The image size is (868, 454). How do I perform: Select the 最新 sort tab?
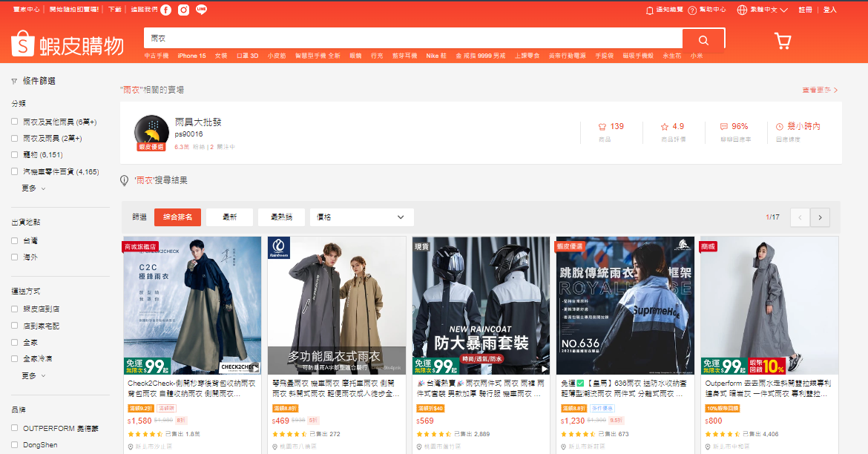click(x=230, y=217)
